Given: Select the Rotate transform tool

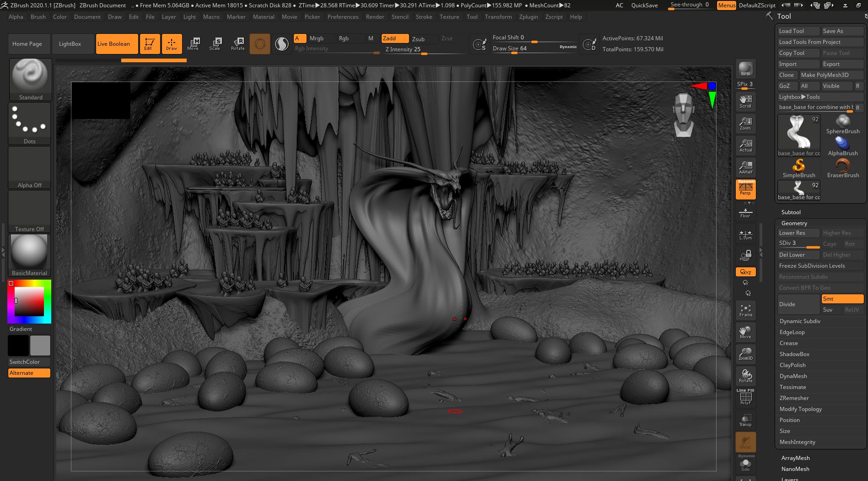Looking at the screenshot, I should (237, 44).
